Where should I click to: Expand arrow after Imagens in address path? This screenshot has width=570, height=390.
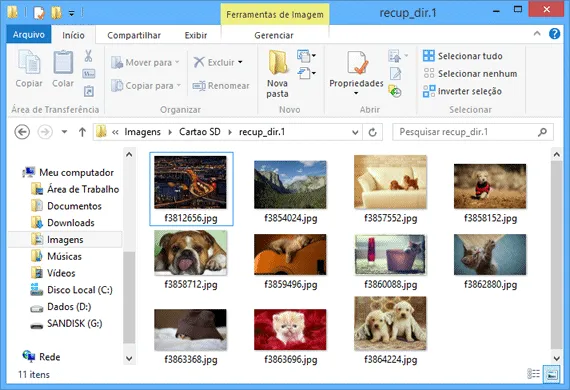[x=170, y=132]
